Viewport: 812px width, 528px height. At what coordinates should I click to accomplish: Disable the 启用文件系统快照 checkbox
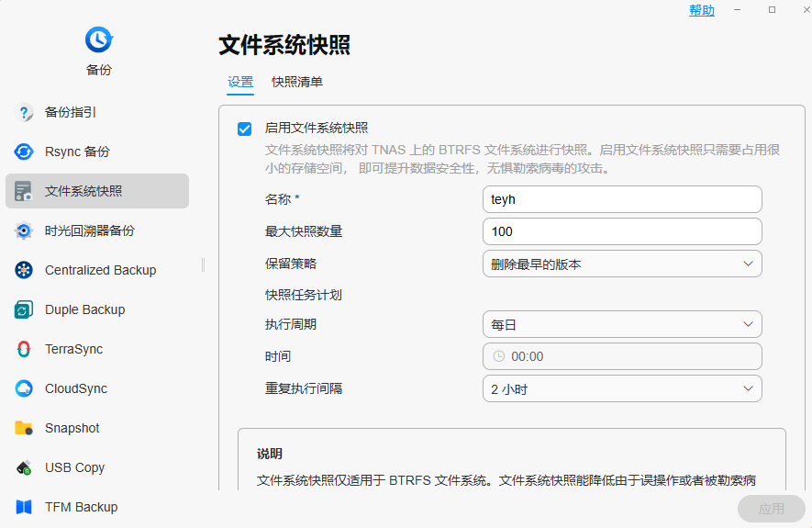pos(245,129)
